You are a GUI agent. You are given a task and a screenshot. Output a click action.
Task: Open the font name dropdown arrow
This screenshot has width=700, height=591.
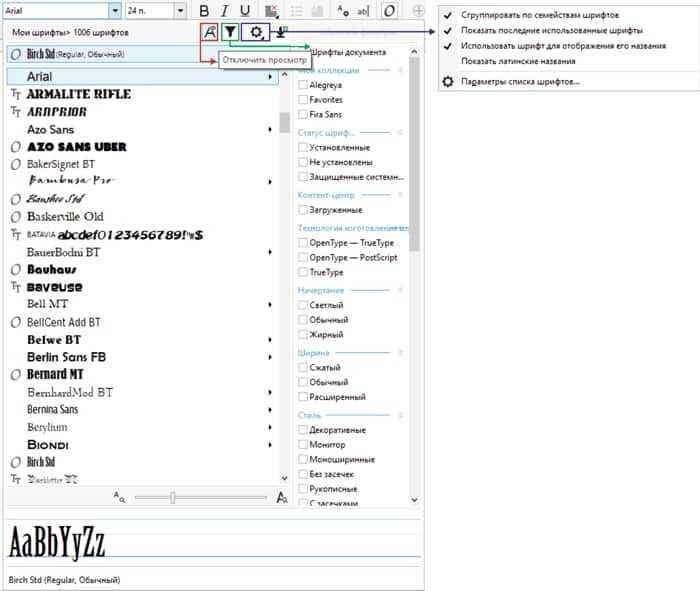click(115, 11)
